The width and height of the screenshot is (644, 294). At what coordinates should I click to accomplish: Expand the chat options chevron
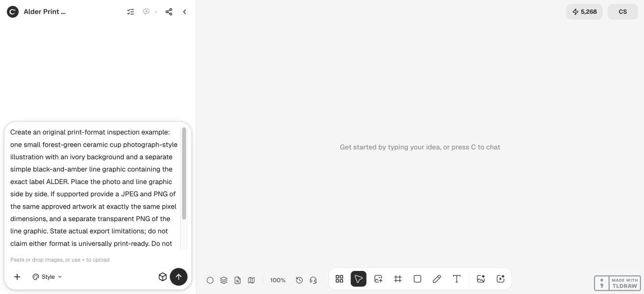156,12
